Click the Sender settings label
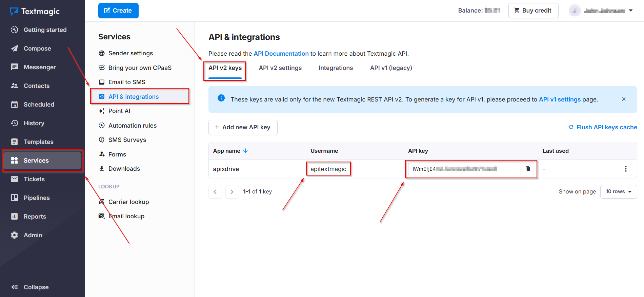Image resolution: width=644 pixels, height=297 pixels. point(130,53)
